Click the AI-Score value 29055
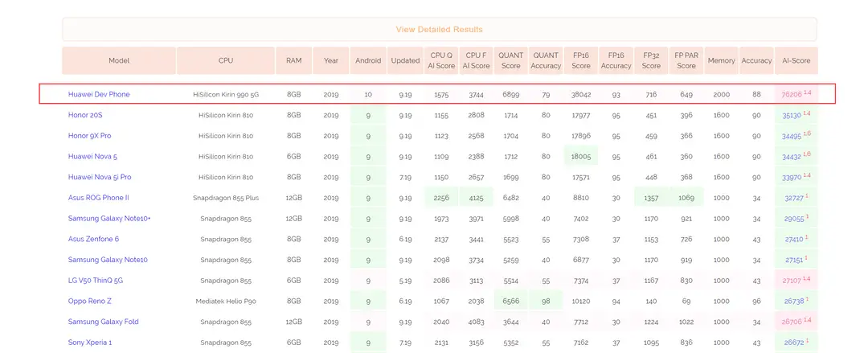 click(x=794, y=219)
